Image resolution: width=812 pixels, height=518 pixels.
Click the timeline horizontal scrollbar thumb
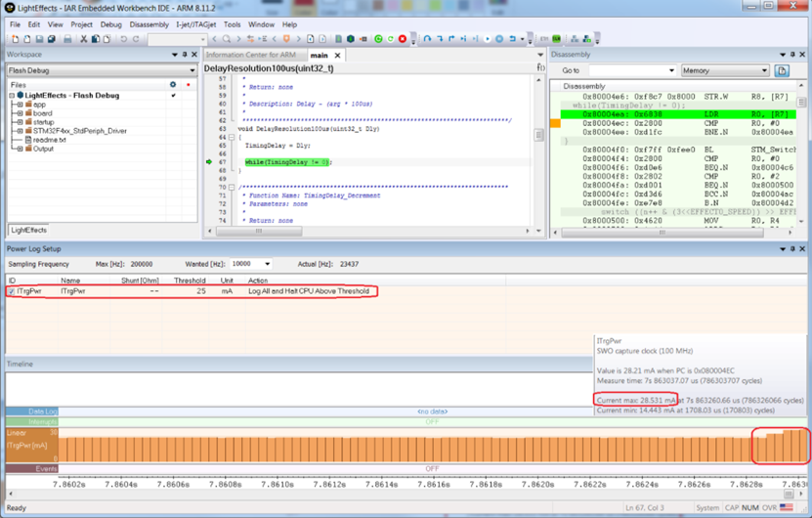click(x=789, y=495)
